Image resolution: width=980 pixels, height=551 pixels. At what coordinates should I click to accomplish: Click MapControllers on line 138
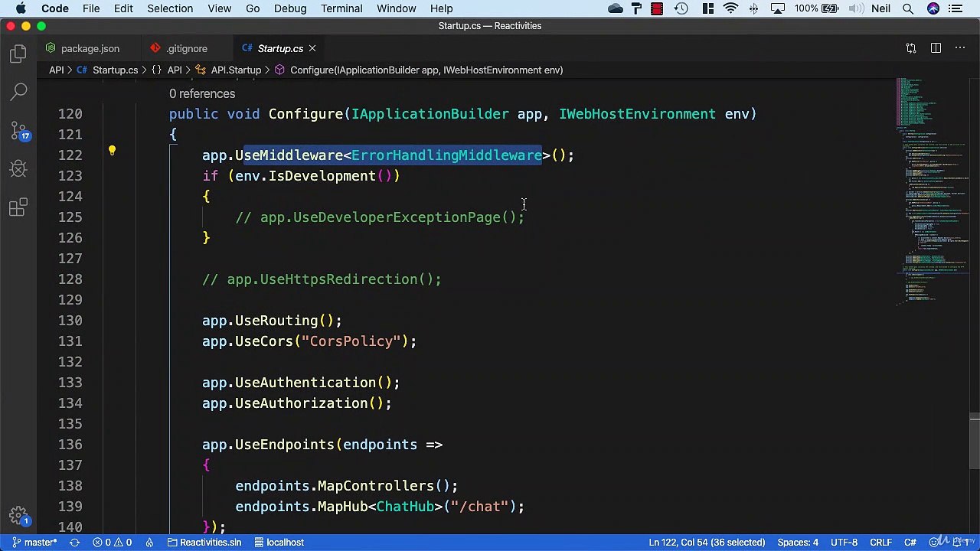tap(375, 486)
